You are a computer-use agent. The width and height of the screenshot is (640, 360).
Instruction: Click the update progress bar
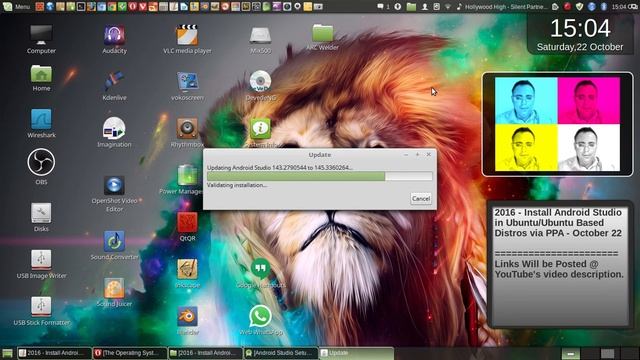coord(320,176)
